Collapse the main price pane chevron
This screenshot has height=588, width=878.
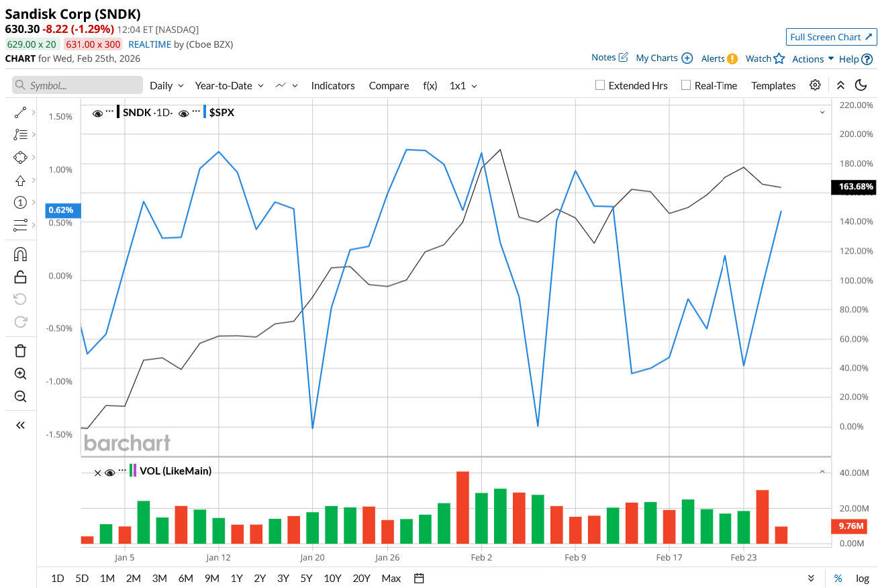point(822,113)
